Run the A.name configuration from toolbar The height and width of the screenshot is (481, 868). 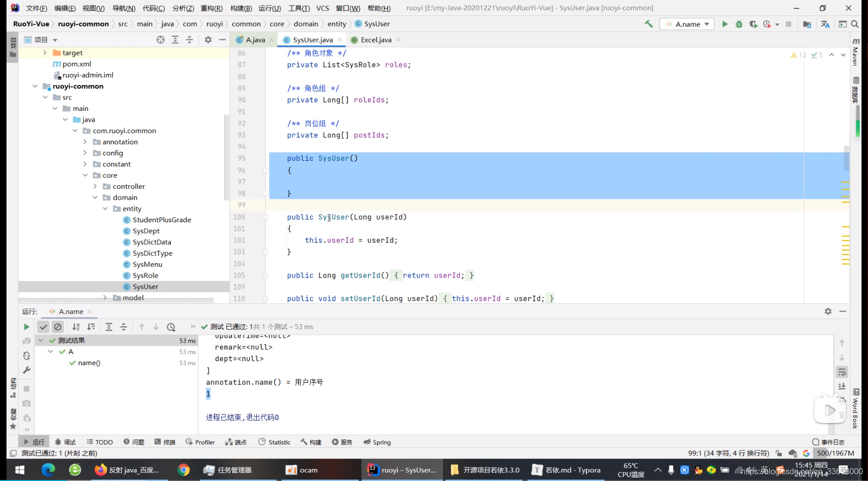click(x=725, y=24)
